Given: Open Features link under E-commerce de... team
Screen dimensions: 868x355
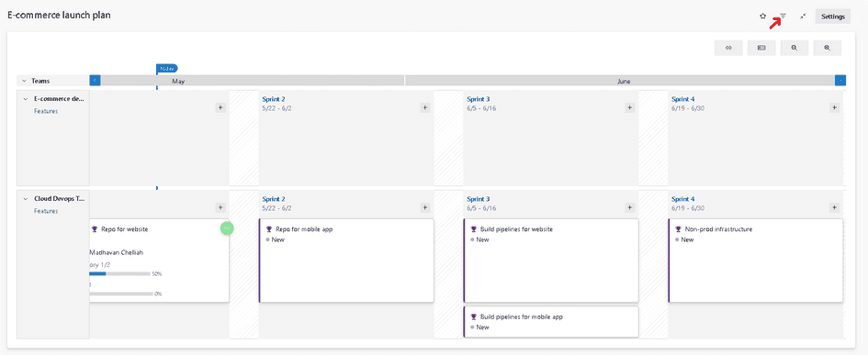Looking at the screenshot, I should click(46, 111).
